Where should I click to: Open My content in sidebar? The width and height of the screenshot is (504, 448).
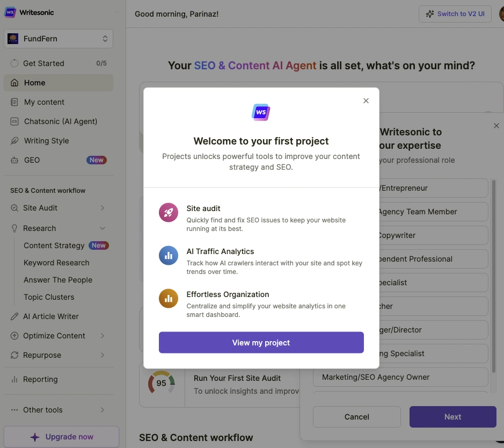[x=44, y=102]
